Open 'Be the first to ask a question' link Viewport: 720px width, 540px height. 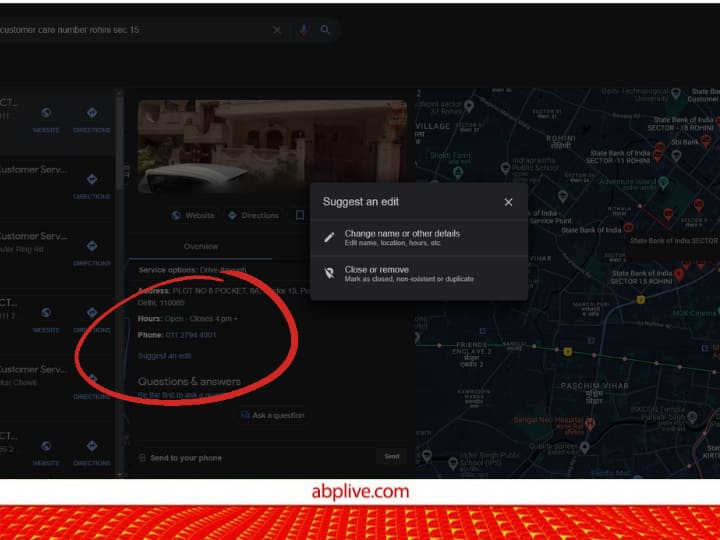click(x=181, y=395)
